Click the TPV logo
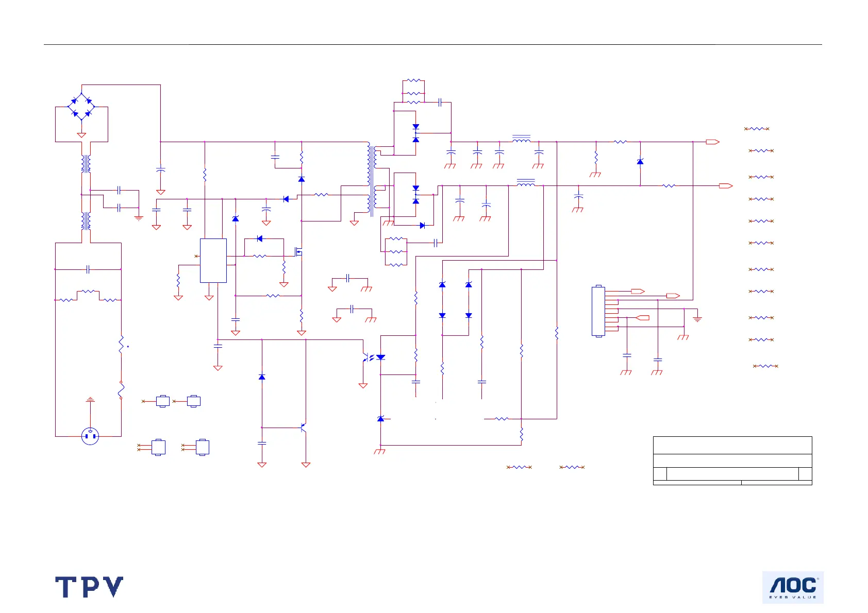This screenshot has height=613, width=868. 89,587
